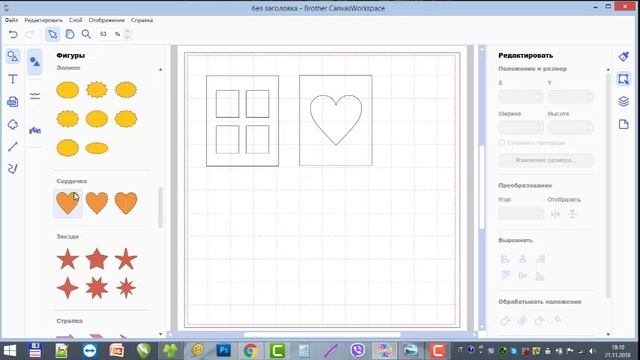
Task: Click the align right icon
Action: 540,259
